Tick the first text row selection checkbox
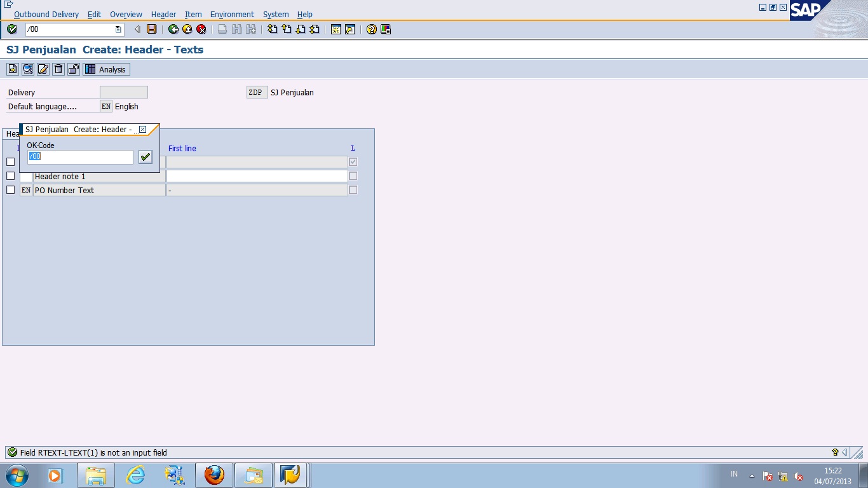The width and height of the screenshot is (868, 488). (x=10, y=162)
